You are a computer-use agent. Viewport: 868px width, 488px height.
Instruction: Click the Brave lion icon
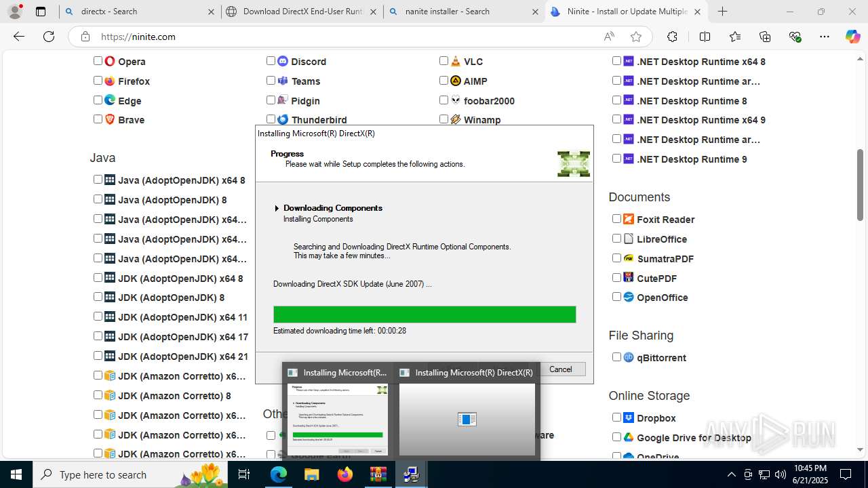click(110, 119)
